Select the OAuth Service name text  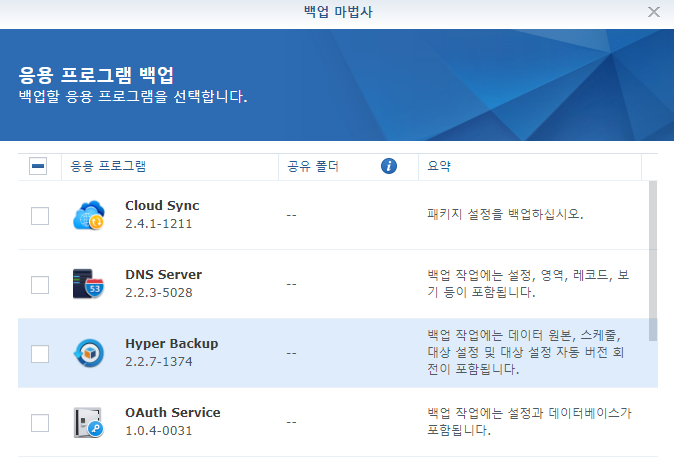click(x=173, y=413)
